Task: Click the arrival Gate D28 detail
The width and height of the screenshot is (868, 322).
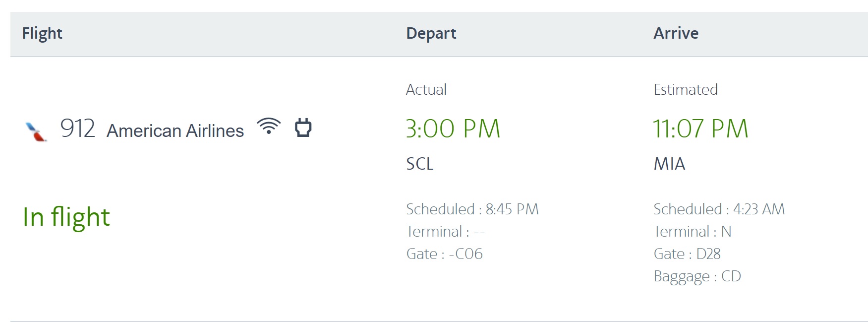Action: [689, 254]
